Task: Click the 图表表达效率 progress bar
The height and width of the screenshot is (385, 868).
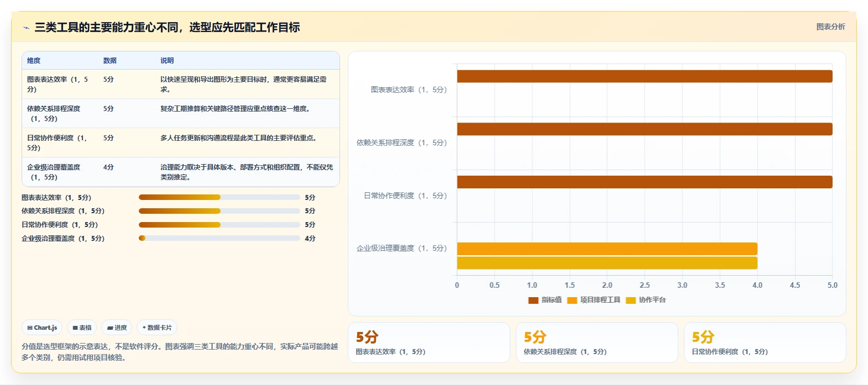Action: (219, 197)
